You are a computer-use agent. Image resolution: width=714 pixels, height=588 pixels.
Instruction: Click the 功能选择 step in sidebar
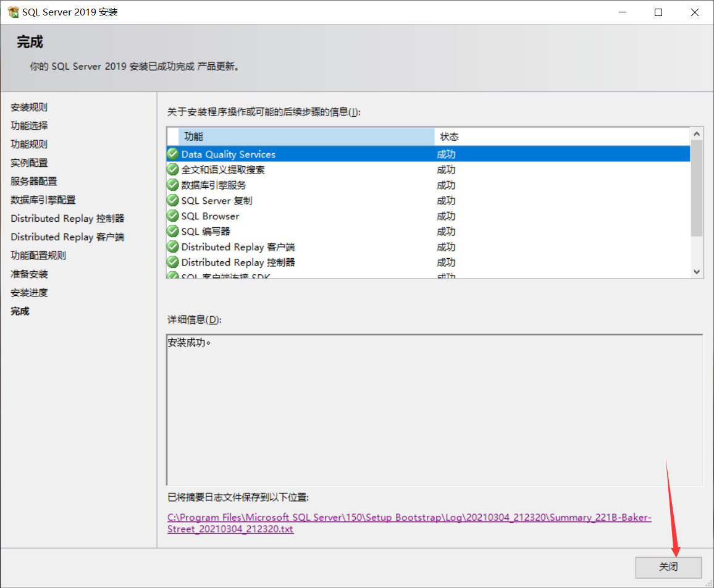[x=29, y=126]
